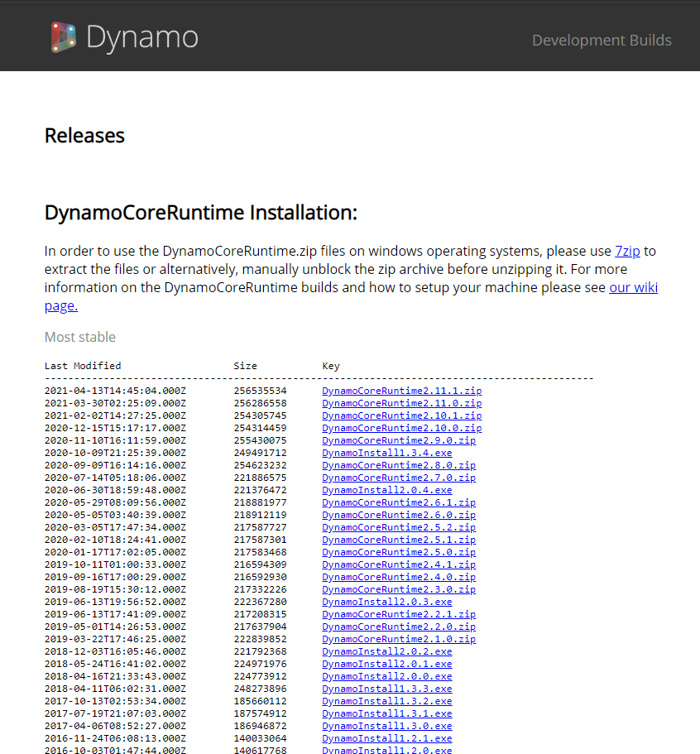Screen dimensions: 700x754
Task: Open the 7zip link
Action: [627, 251]
